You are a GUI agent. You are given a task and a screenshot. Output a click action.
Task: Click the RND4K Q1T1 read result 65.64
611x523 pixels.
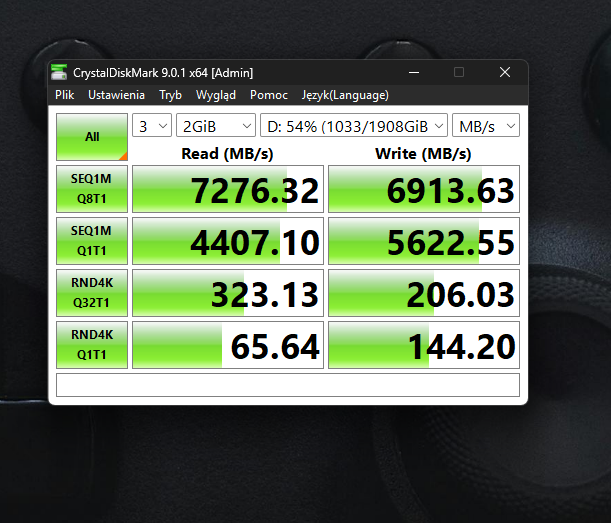228,345
